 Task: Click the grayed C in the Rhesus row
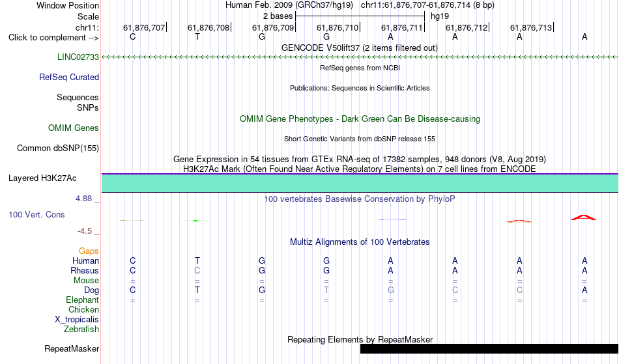coord(197,270)
